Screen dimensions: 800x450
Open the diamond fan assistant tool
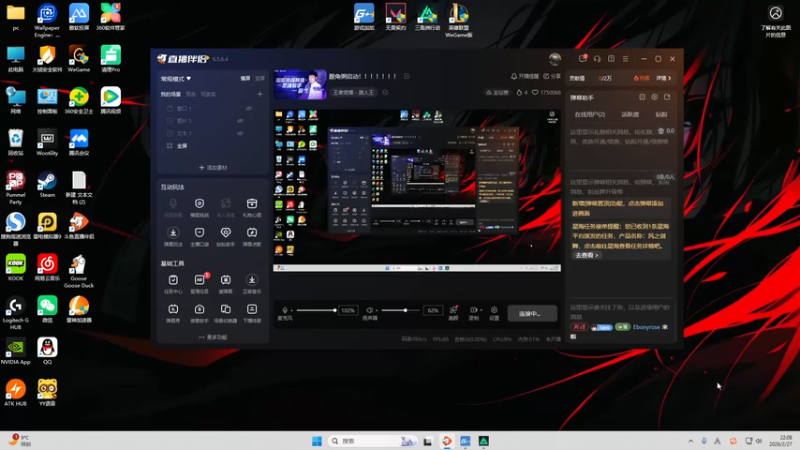tap(226, 236)
